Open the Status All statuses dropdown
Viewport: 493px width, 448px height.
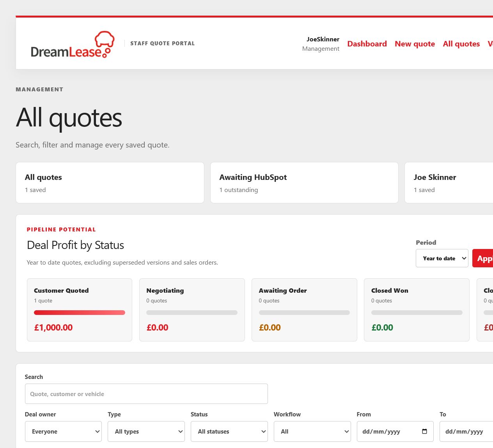coord(229,431)
